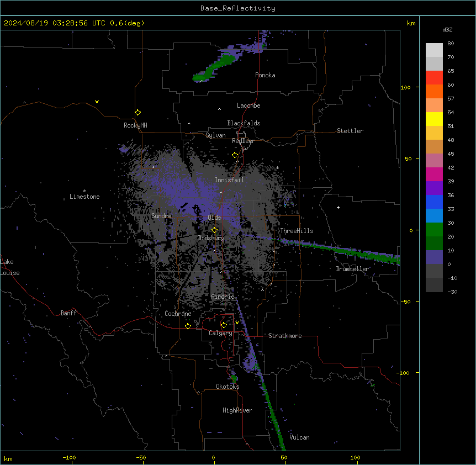Click the Base_Reflectivity title text
This screenshot has height=465, width=476.
(237, 8)
